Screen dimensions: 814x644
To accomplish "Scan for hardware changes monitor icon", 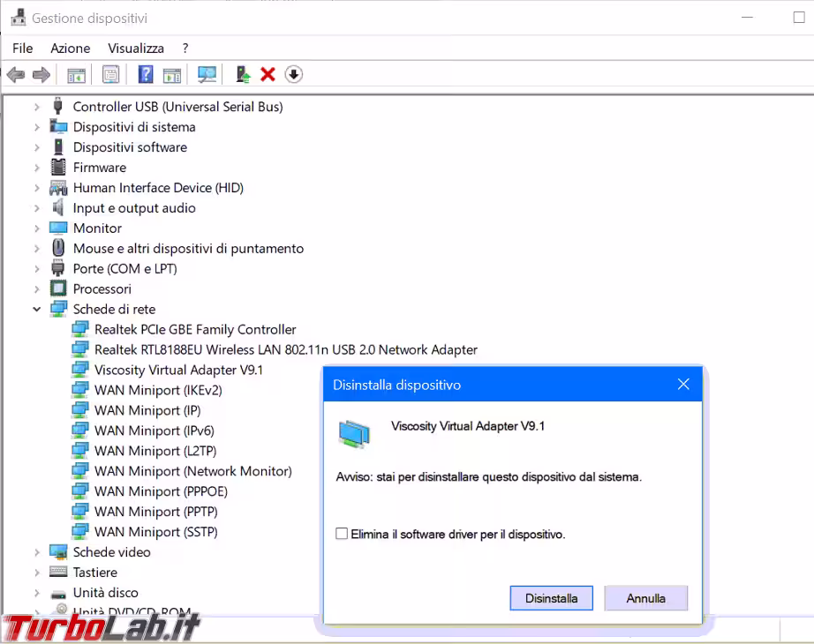I will point(207,75).
